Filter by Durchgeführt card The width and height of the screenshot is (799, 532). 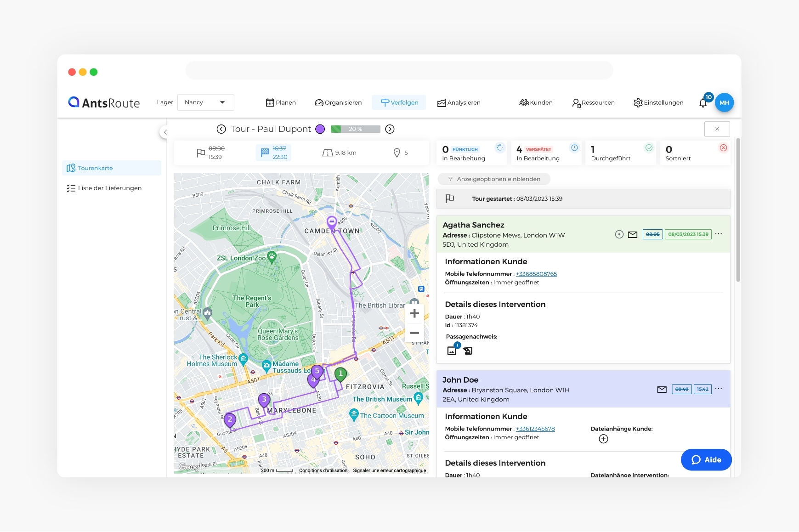pyautogui.click(x=621, y=153)
